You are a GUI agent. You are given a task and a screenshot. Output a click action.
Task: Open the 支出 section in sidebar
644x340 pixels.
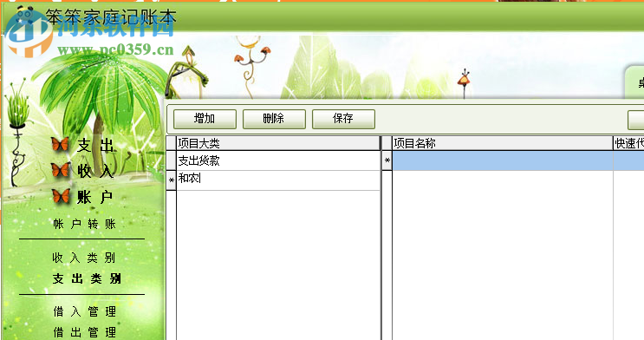coord(94,145)
